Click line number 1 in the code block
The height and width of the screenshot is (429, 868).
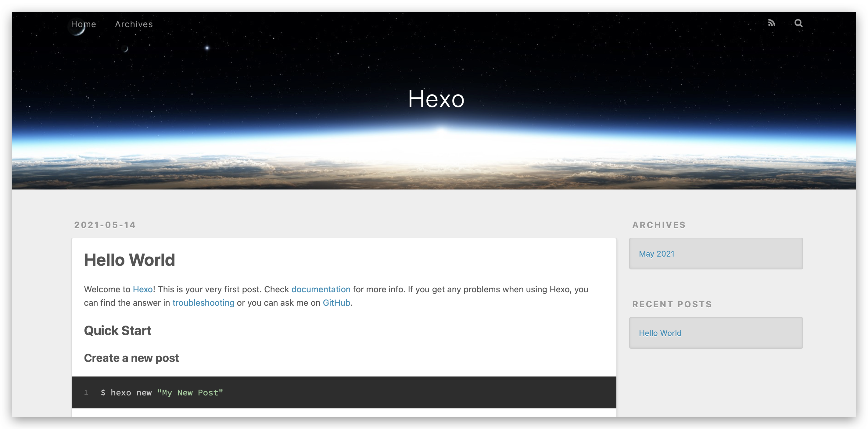(86, 393)
